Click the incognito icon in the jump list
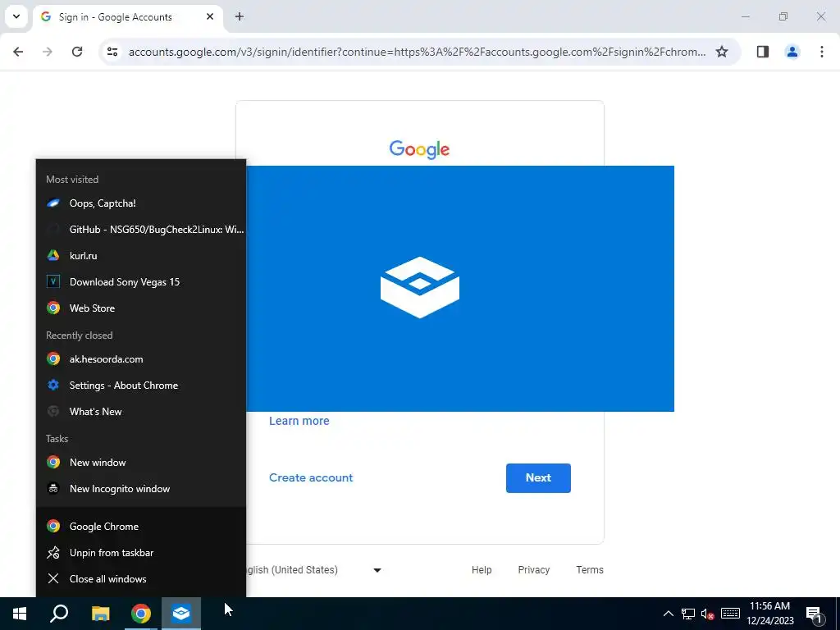The image size is (840, 630). coord(53,489)
